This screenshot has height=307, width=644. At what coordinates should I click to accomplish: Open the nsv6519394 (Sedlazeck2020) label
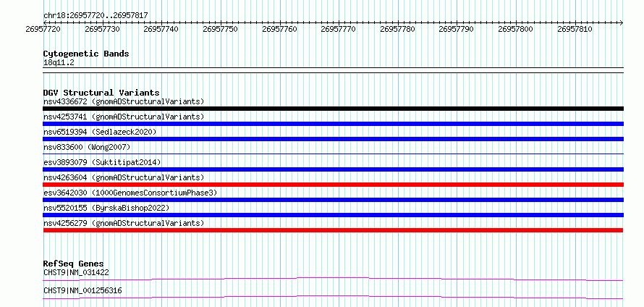tap(100, 132)
